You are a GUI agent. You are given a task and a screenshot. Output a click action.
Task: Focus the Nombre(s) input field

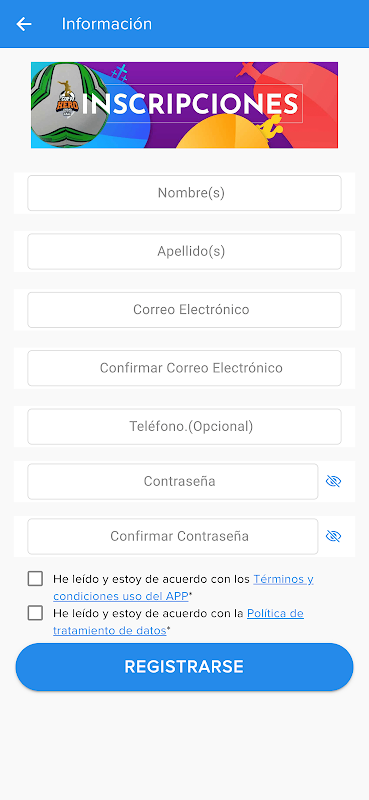184,193
